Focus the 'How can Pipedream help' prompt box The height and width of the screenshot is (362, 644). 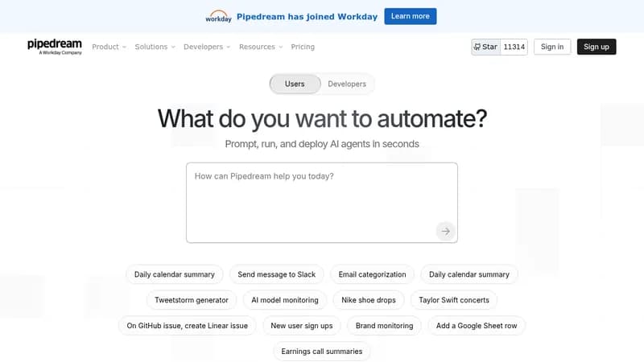pos(321,203)
